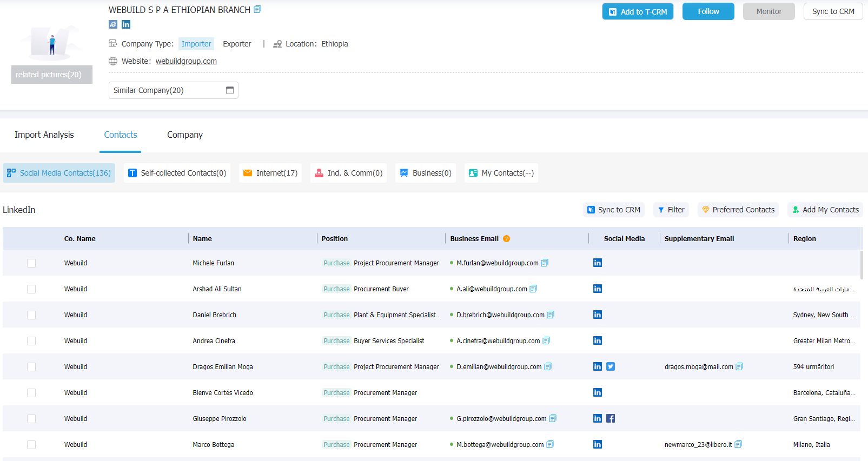The height and width of the screenshot is (461, 868).
Task: Tick the checkbox for Marco Bottega
Action: [x=31, y=445]
